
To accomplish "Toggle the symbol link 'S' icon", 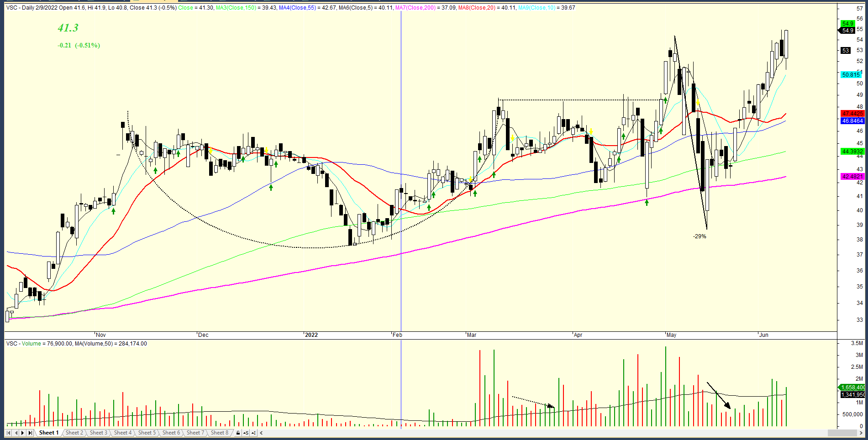I will (x=246, y=433).
